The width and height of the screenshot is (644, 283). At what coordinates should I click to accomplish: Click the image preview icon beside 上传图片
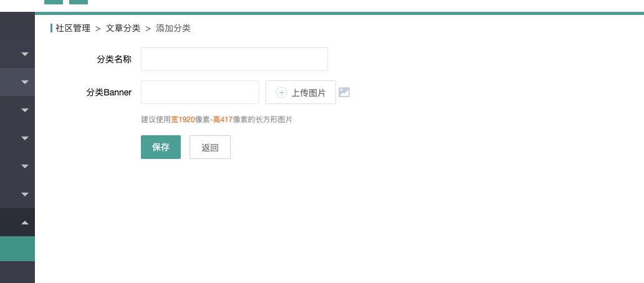pos(344,92)
